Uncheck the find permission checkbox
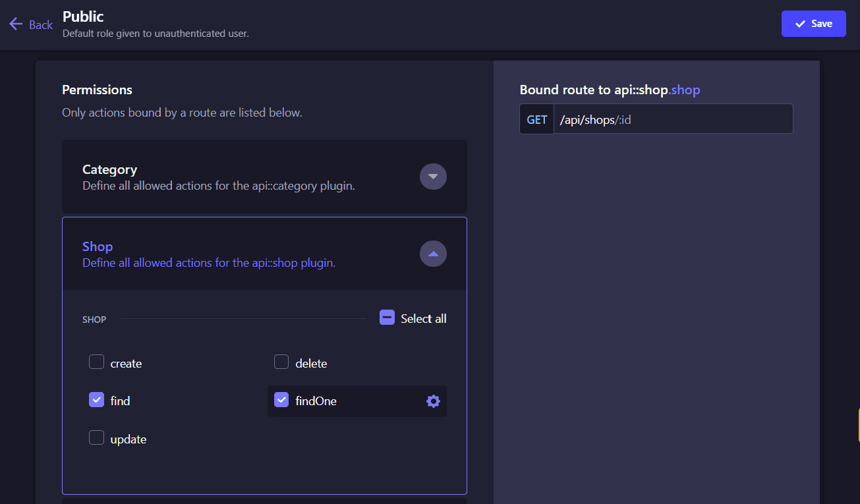Screen dimensions: 860x504 click(97, 399)
